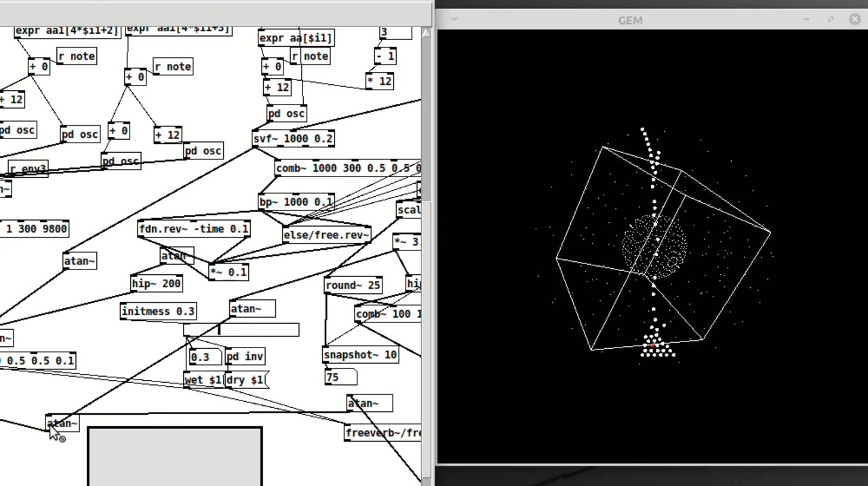Open the pd inv subpatch box
Screen dimensions: 868x486
244,356
